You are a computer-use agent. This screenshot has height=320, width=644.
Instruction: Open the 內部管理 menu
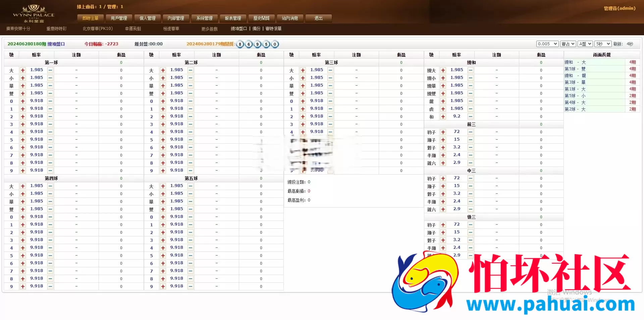tap(176, 18)
